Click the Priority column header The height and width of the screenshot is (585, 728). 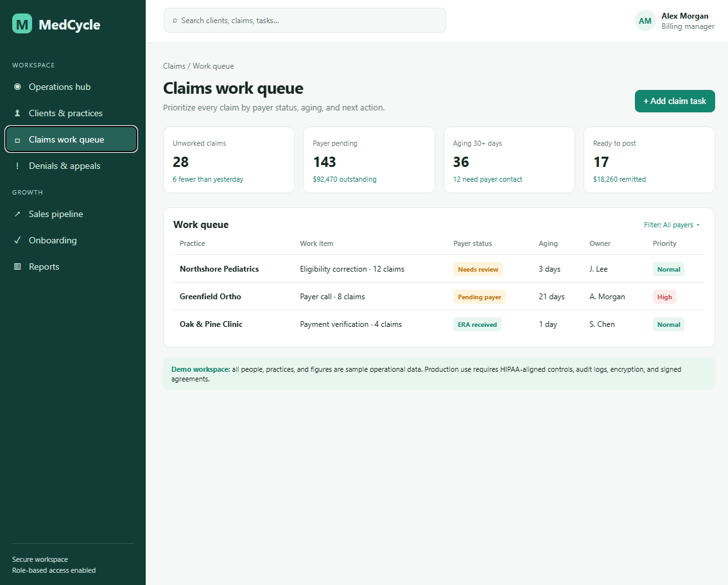(x=664, y=243)
